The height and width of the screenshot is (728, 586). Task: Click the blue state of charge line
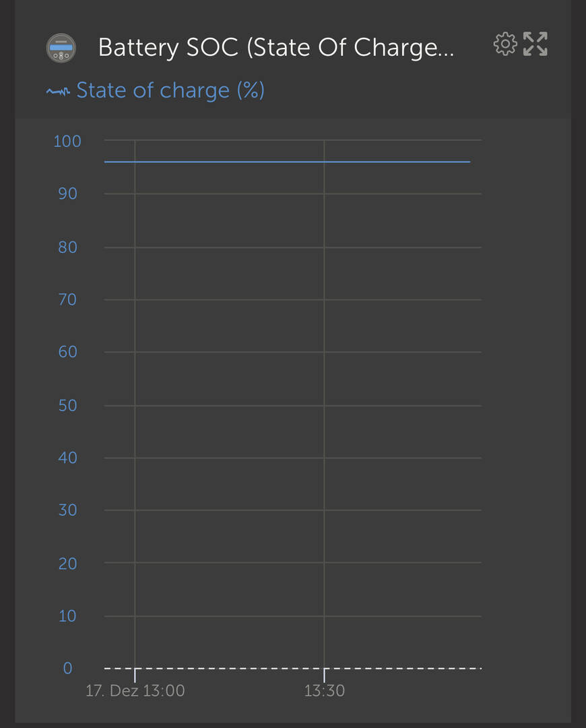[287, 162]
